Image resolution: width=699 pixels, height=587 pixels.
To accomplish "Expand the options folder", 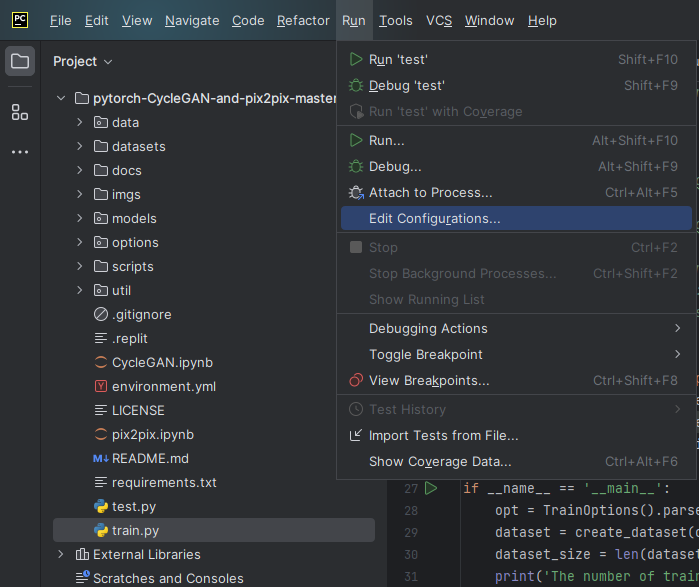I will tap(80, 242).
